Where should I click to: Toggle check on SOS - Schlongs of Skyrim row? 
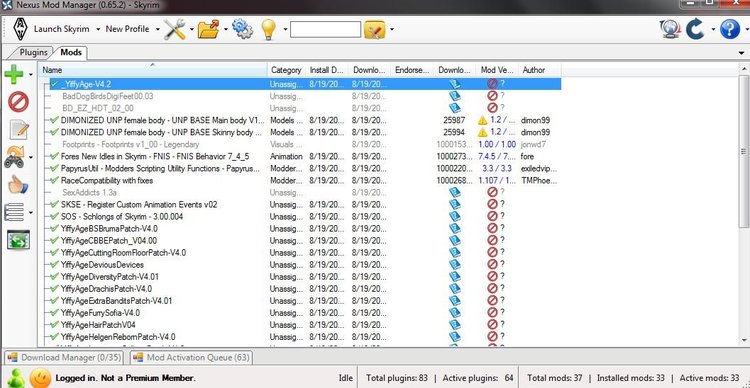point(55,216)
